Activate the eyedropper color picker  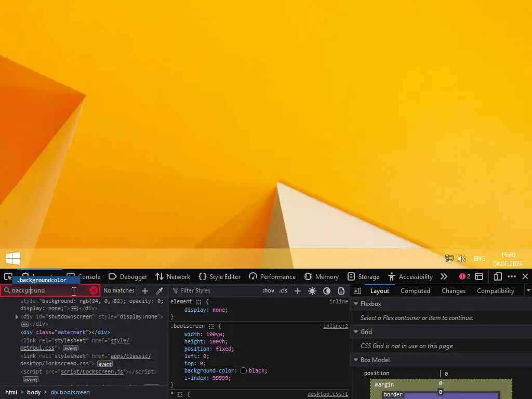(159, 291)
